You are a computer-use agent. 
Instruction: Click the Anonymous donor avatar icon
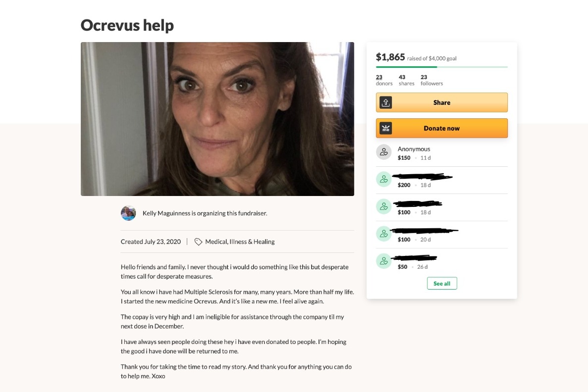click(383, 152)
